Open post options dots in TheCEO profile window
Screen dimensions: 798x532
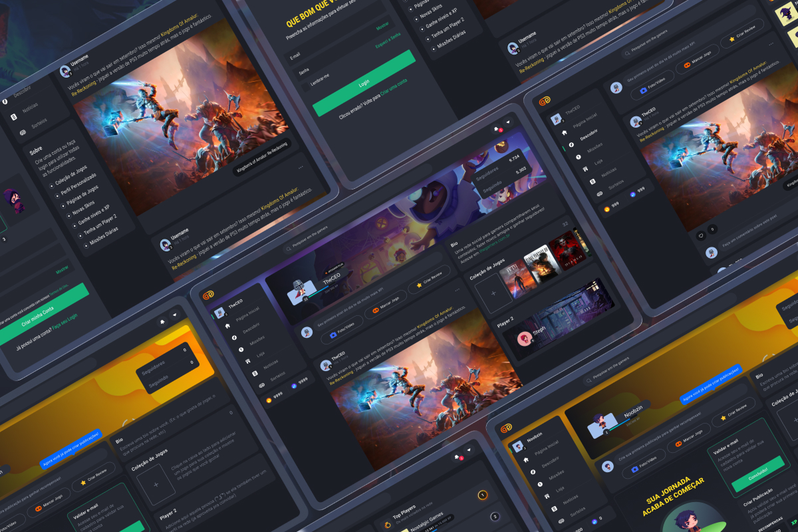pyautogui.click(x=457, y=290)
